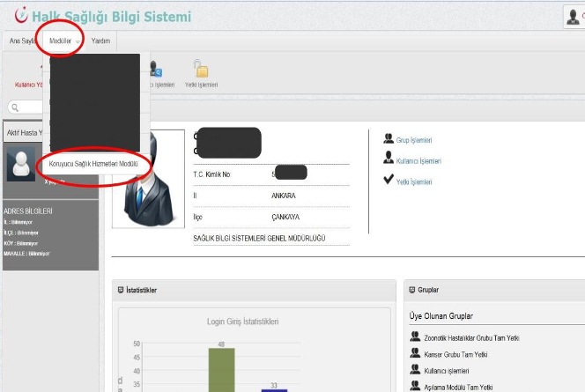Click the Gruplar panel header icon
The width and height of the screenshot is (585, 392).
411,289
